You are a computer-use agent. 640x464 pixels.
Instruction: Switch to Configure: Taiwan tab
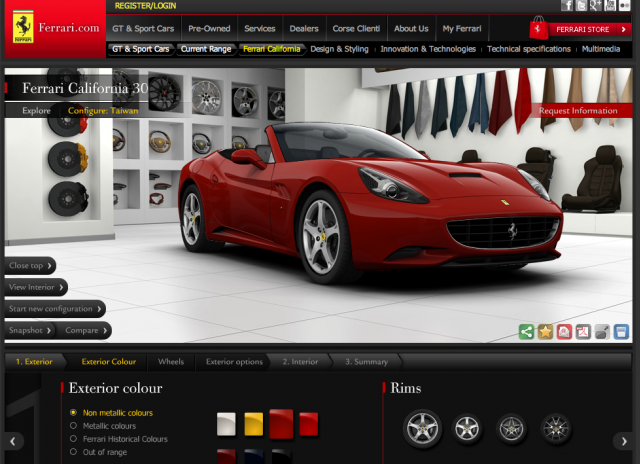103,111
